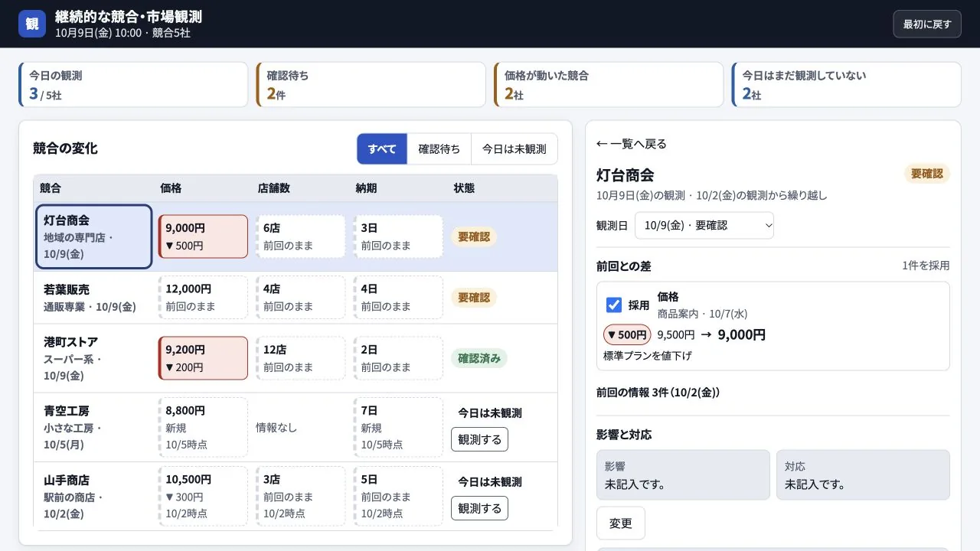Click 灯台商会 price cell 9,000円
Image resolution: width=980 pixels, height=551 pixels.
203,236
